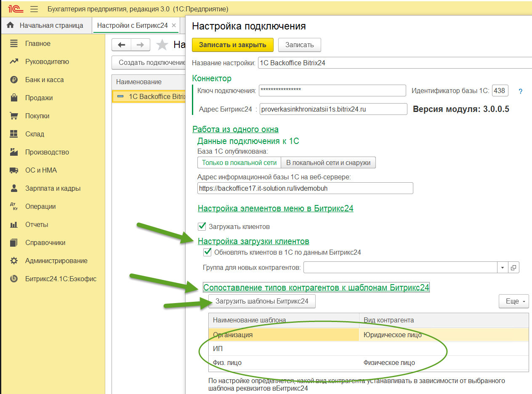Open Справочники books icon
This screenshot has width=532, height=394.
[14, 242]
